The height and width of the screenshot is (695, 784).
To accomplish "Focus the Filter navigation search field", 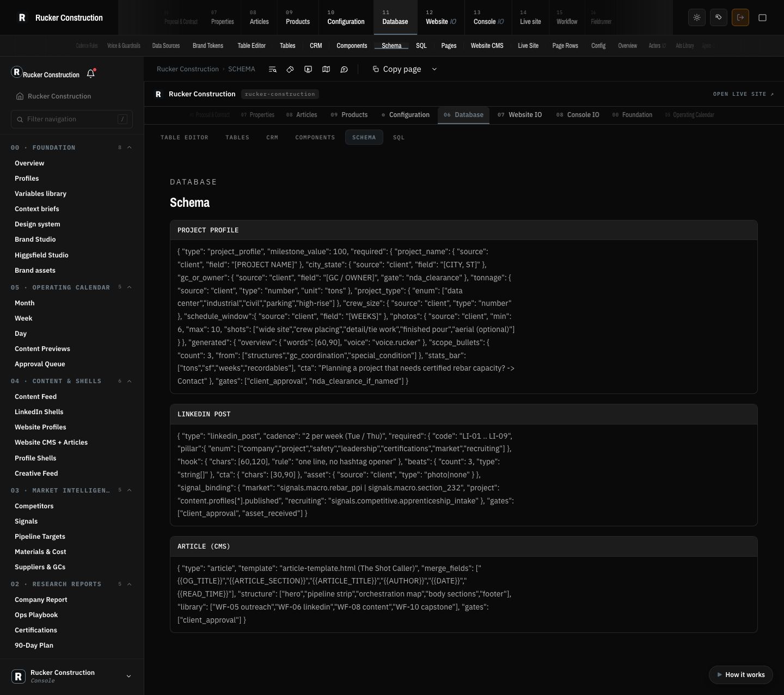I will tap(72, 119).
